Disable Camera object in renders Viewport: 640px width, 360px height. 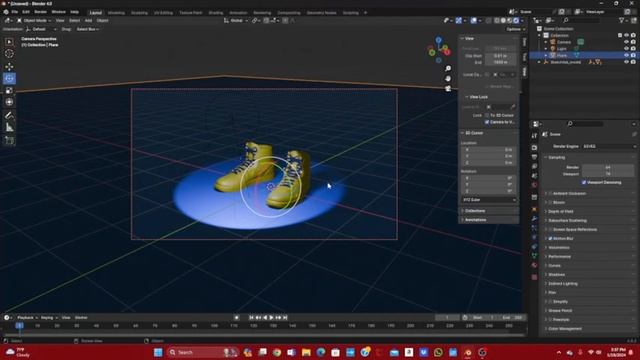pos(633,42)
